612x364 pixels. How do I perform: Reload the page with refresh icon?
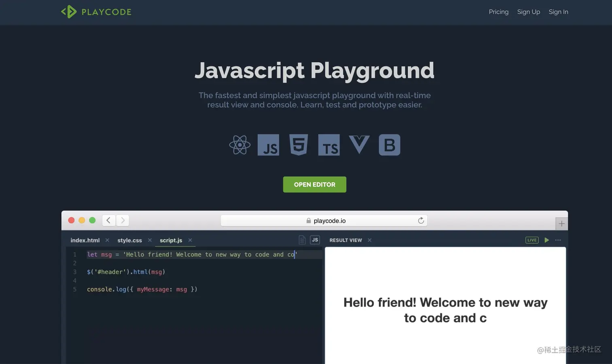[x=421, y=220]
